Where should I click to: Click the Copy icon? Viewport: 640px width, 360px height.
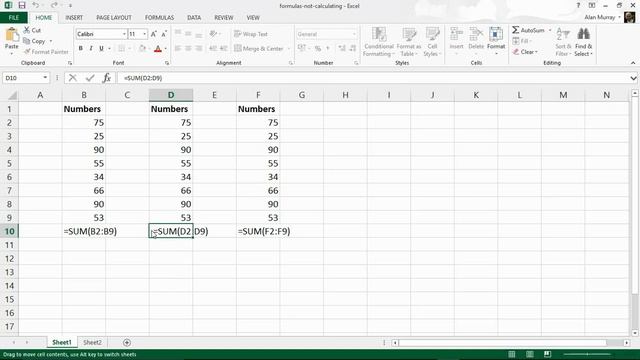tap(27, 41)
